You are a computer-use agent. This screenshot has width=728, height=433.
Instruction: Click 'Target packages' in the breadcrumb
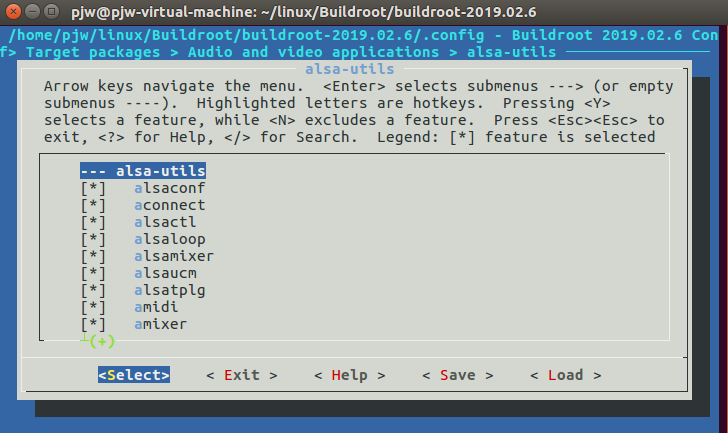pos(93,52)
